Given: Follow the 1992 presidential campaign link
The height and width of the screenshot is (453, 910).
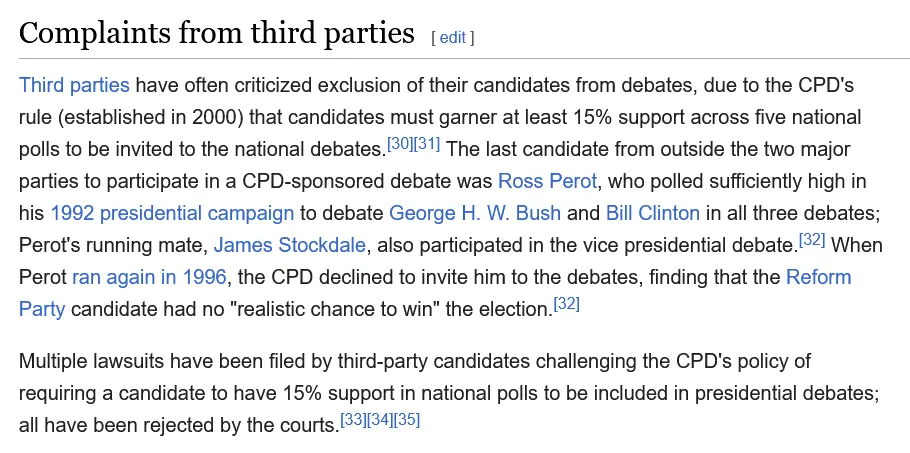Looking at the screenshot, I should click(172, 213).
